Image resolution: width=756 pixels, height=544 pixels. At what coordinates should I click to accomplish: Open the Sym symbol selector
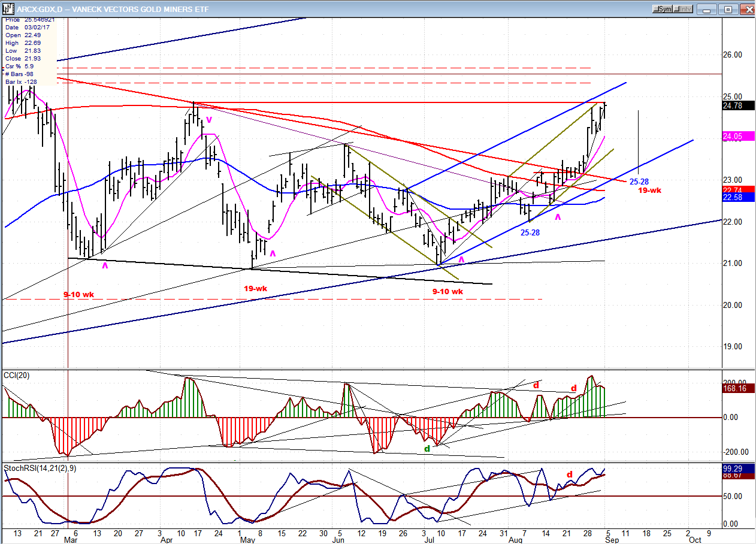[x=664, y=9]
